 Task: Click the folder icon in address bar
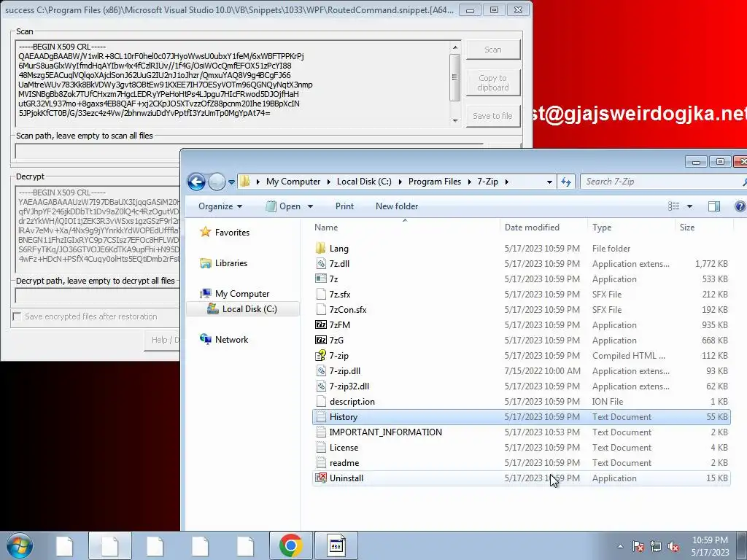point(245,182)
